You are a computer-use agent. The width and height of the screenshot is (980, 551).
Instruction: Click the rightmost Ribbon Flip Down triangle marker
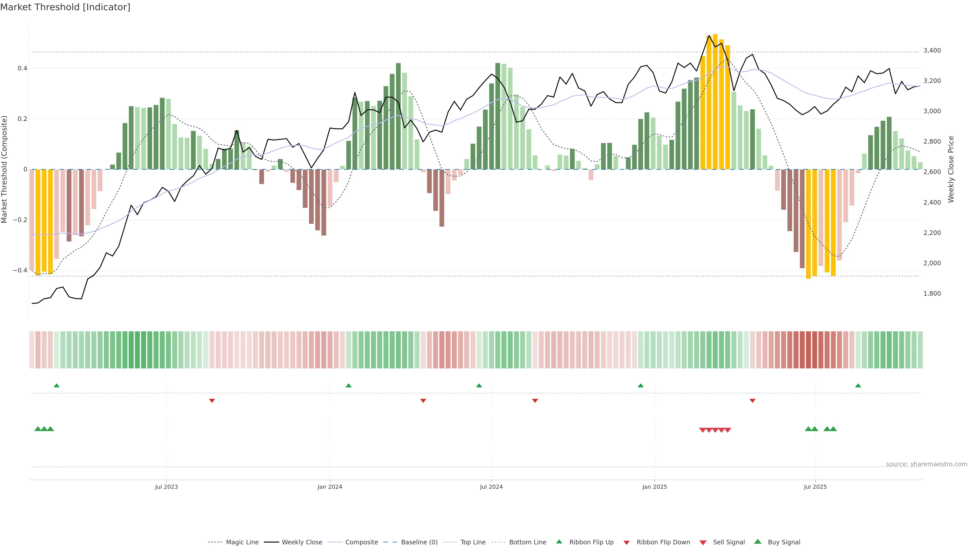752,400
